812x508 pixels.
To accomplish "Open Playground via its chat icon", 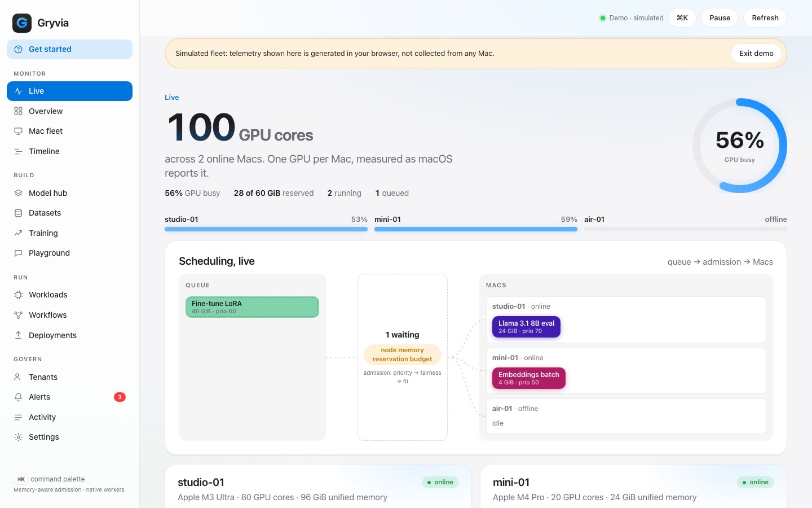I will pos(19,253).
